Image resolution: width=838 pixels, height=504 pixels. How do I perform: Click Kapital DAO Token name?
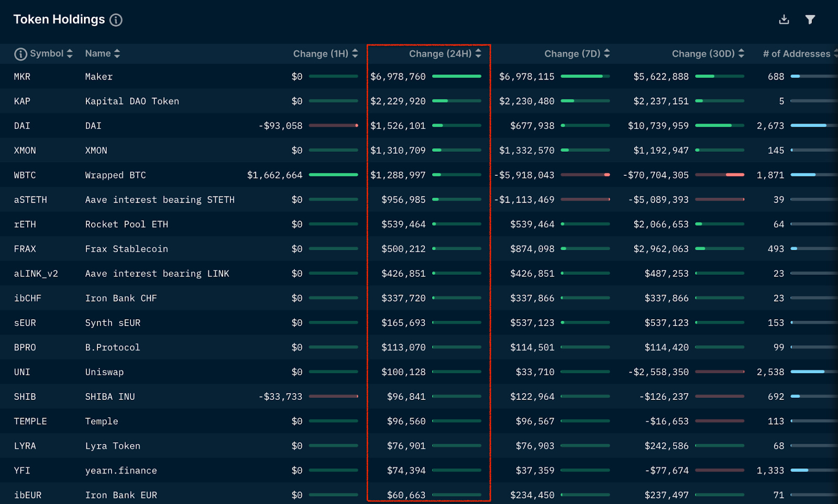point(132,101)
